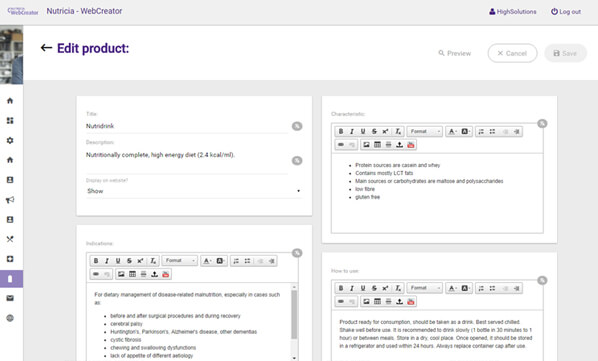The height and width of the screenshot is (361, 598).
Task: Insert bulleted list in Characteristic editor
Action: [492, 132]
